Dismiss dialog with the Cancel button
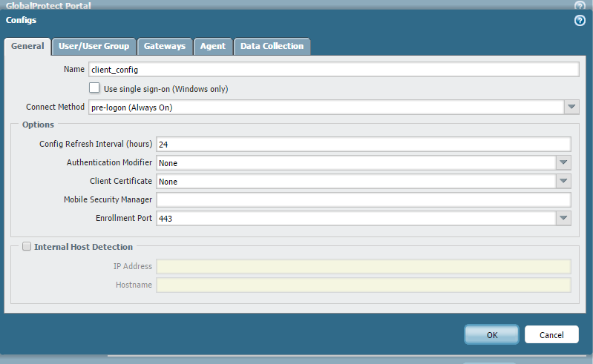Image resolution: width=593 pixels, height=364 pixels. click(551, 334)
